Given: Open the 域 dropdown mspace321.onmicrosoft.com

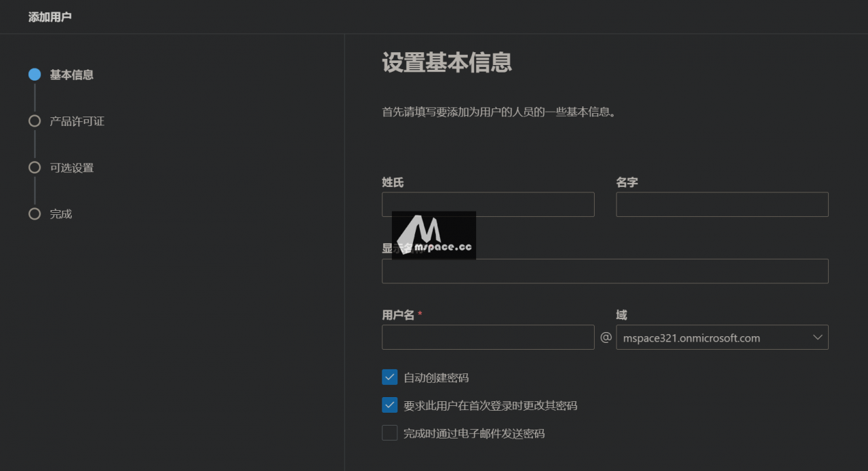Looking at the screenshot, I should point(722,337).
